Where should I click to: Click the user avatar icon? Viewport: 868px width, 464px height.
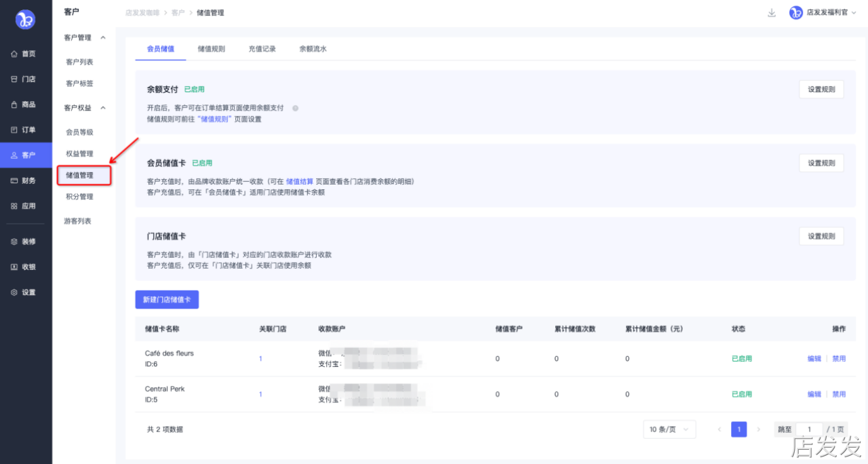tap(796, 13)
